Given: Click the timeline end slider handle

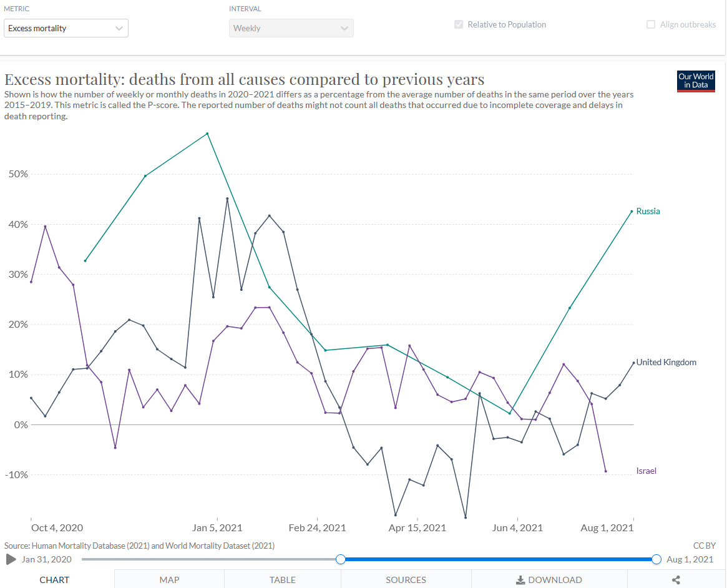Looking at the screenshot, I should [x=656, y=559].
